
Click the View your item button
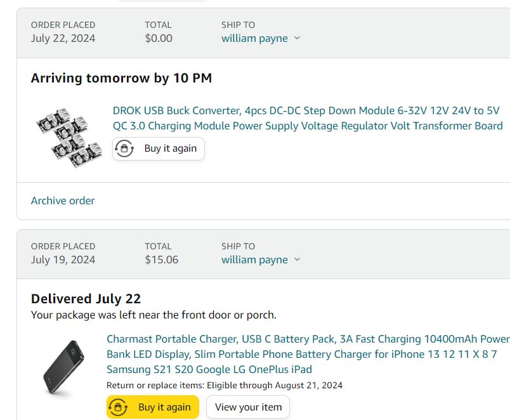248,407
